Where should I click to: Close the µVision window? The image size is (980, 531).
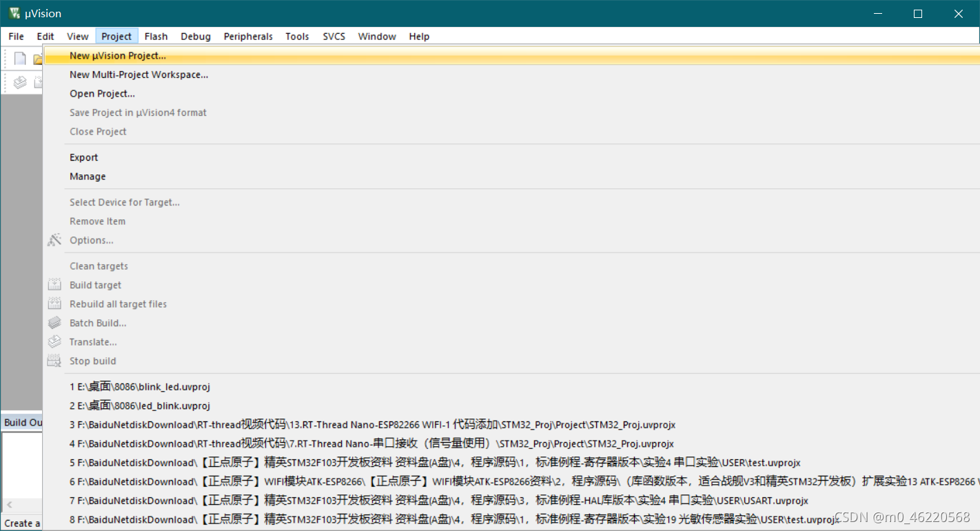959,14
